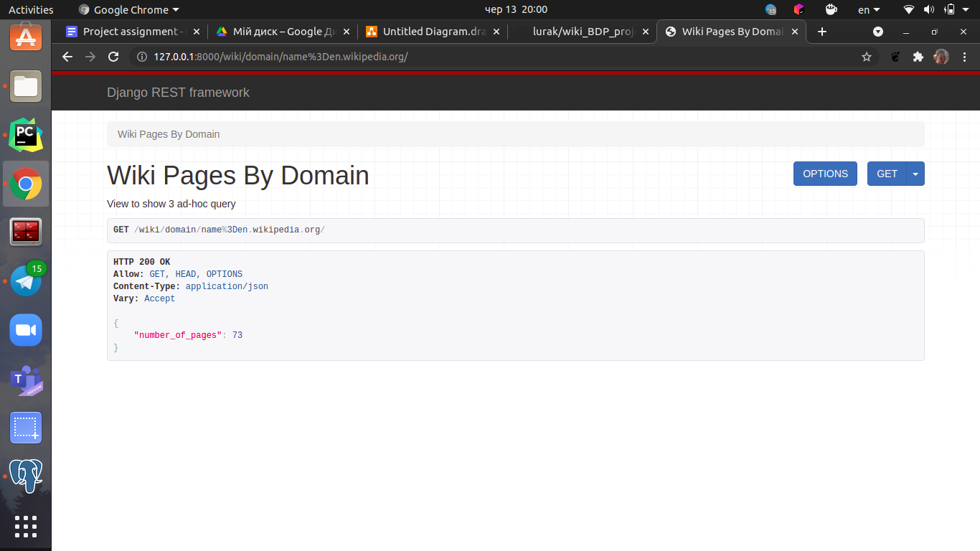Go forward in browser history
This screenshot has width=980, height=551.
click(90, 57)
